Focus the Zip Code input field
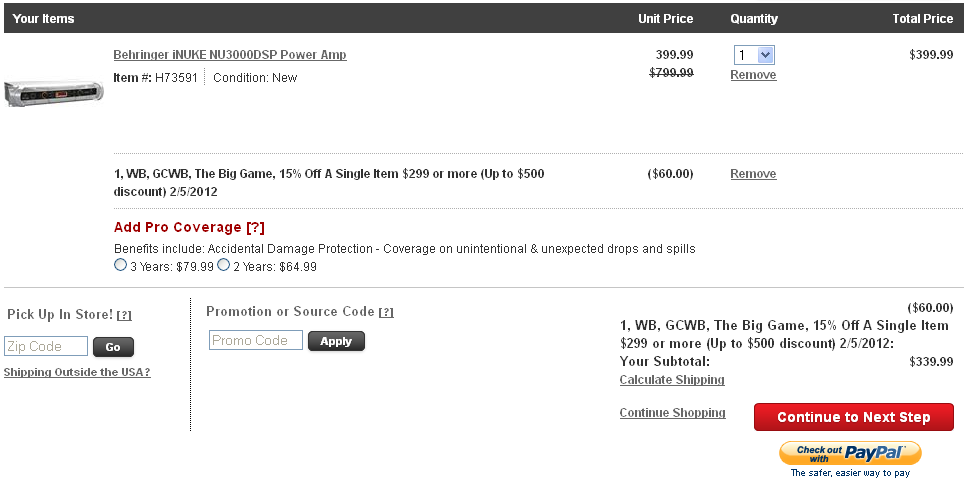 (x=46, y=346)
